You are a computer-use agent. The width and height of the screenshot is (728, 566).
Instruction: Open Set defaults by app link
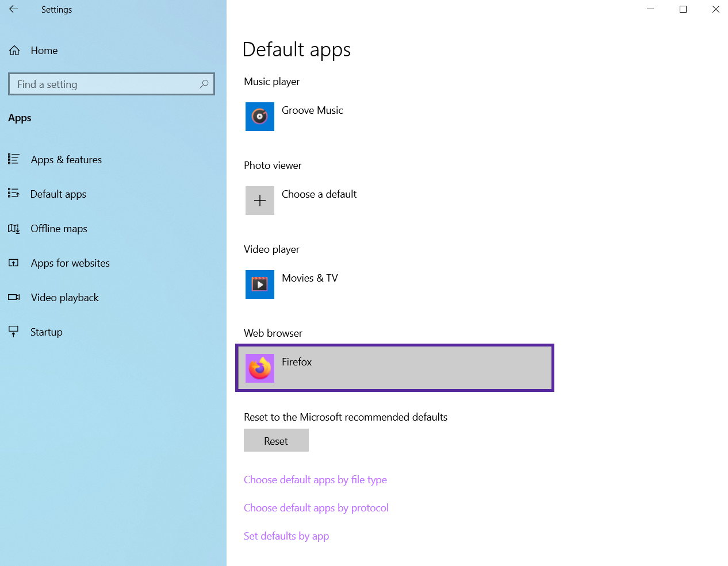(286, 536)
